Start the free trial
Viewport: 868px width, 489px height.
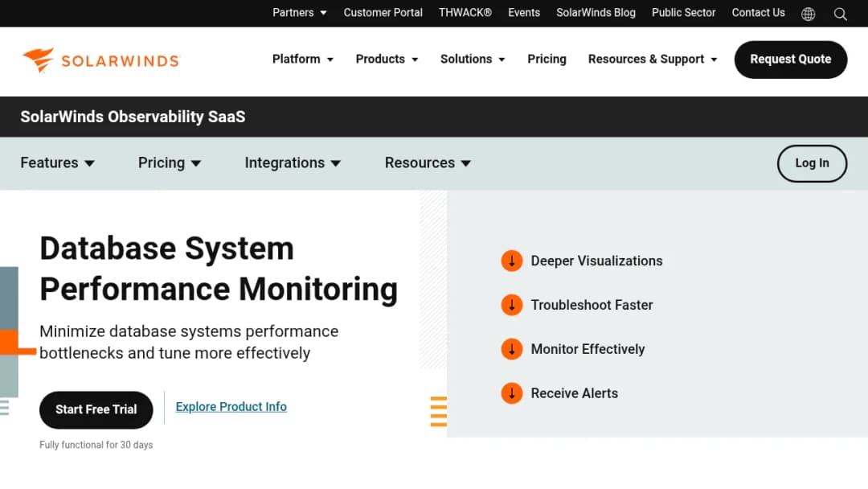tap(96, 410)
